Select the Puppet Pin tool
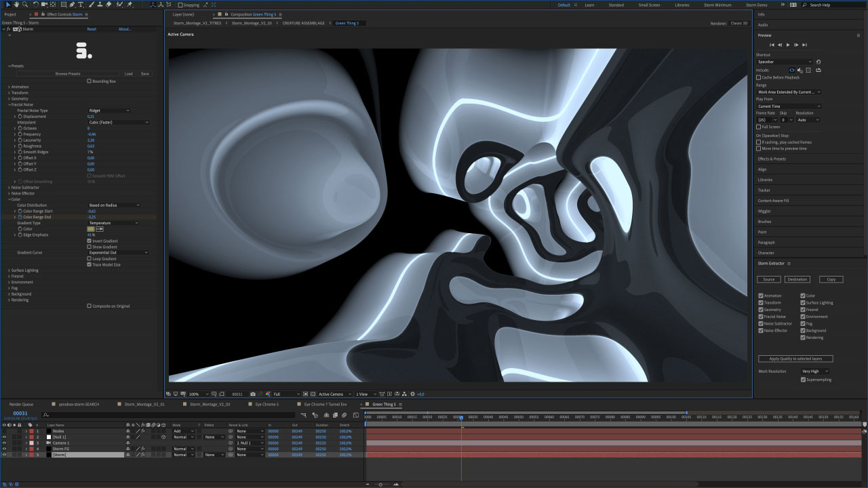 click(x=130, y=5)
